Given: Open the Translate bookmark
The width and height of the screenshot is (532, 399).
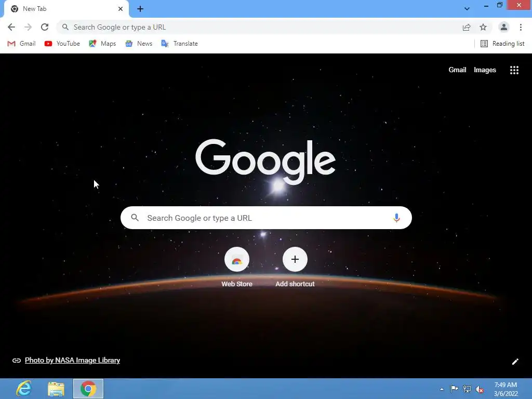Looking at the screenshot, I should pos(179,44).
